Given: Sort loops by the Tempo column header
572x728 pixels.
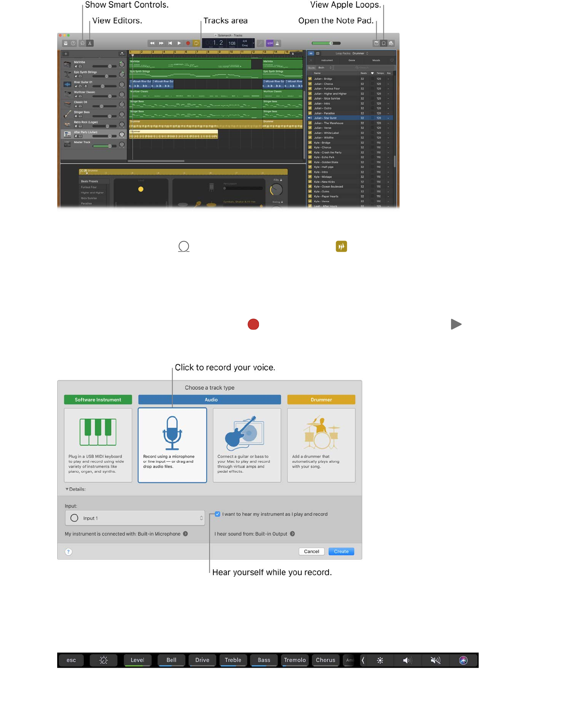Looking at the screenshot, I should tap(380, 73).
